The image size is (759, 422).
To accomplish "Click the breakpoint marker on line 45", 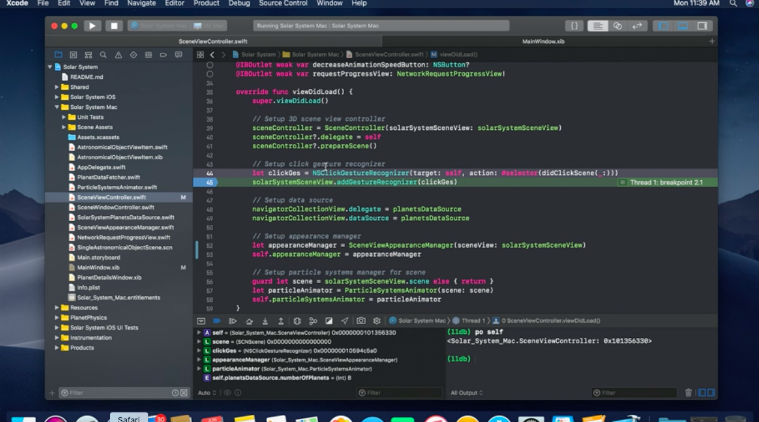I will pyautogui.click(x=206, y=182).
